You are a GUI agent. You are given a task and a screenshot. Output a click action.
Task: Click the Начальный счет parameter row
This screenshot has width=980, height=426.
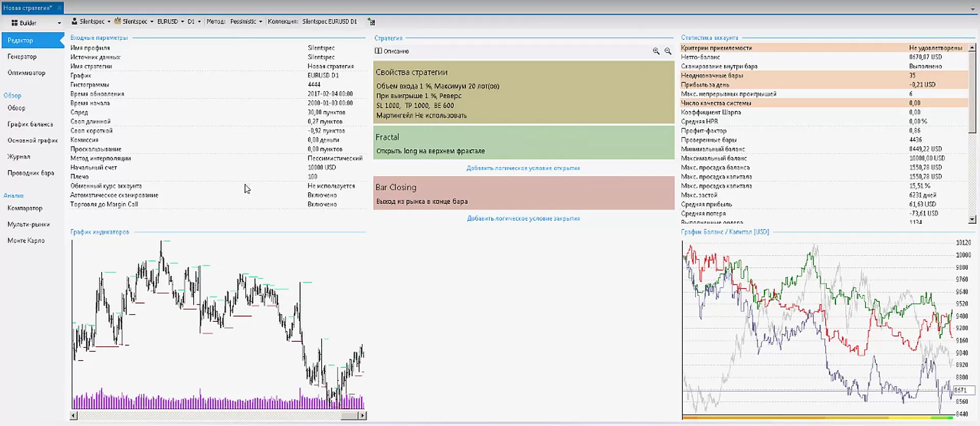tap(218, 168)
